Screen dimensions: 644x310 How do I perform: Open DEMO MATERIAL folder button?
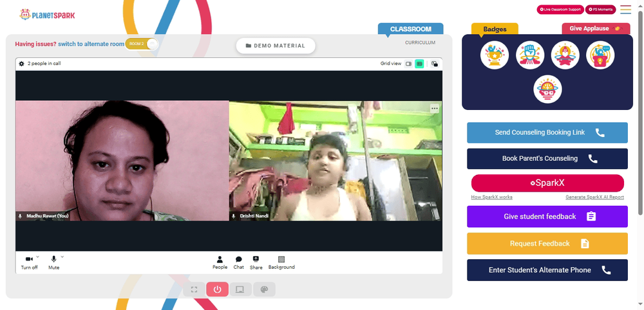276,46
